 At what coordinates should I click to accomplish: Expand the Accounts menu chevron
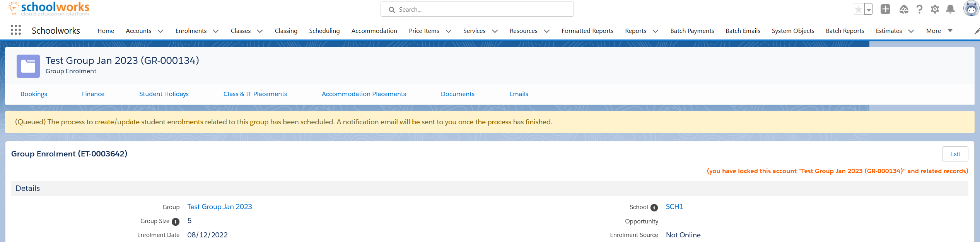click(160, 31)
